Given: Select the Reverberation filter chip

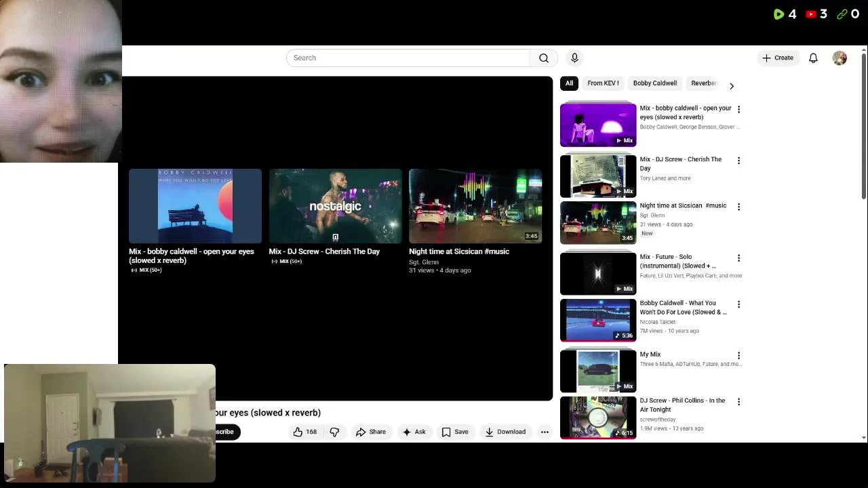Looking at the screenshot, I should (x=703, y=83).
